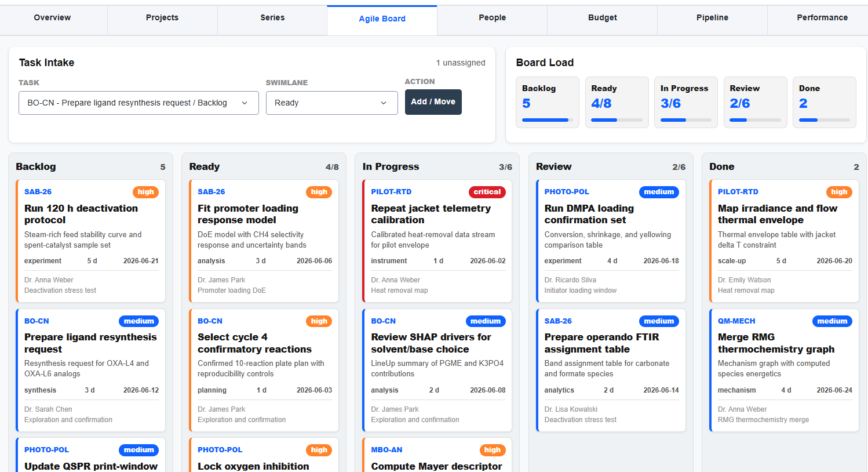Click Dr. Lisa Kowalski on the FTIR card

tap(571, 409)
